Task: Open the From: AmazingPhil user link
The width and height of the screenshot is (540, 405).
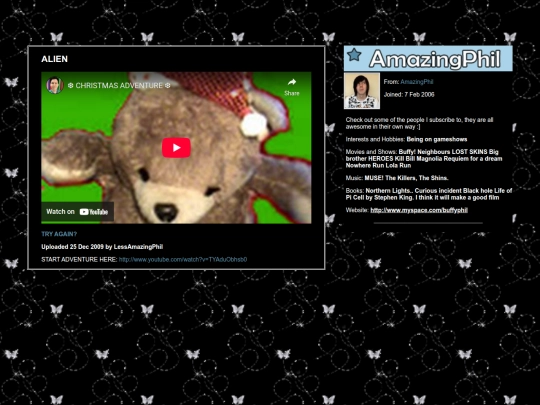Action: coord(417,82)
